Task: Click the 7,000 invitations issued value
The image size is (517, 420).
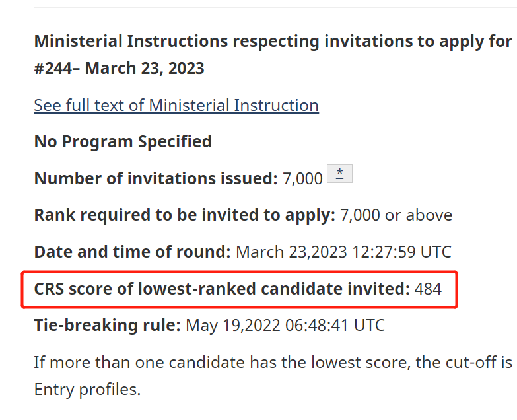Action: pos(302,179)
